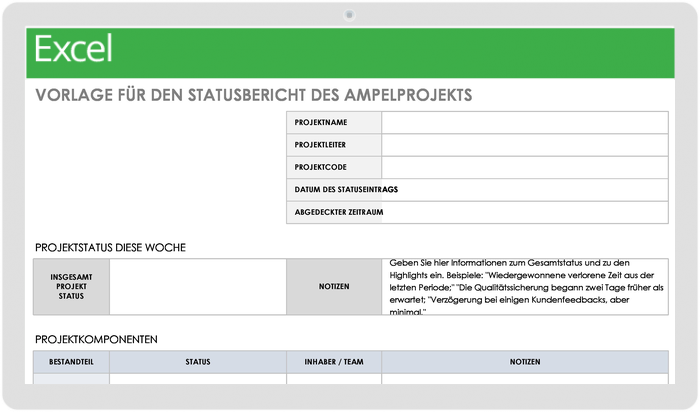700x412 pixels.
Task: Select the PROJEKTSTATUS DIESE WOCHE heading
Action: click(110, 248)
